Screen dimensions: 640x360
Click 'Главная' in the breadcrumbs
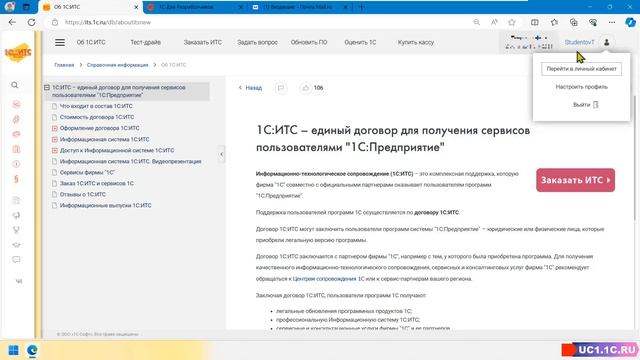[64, 65]
